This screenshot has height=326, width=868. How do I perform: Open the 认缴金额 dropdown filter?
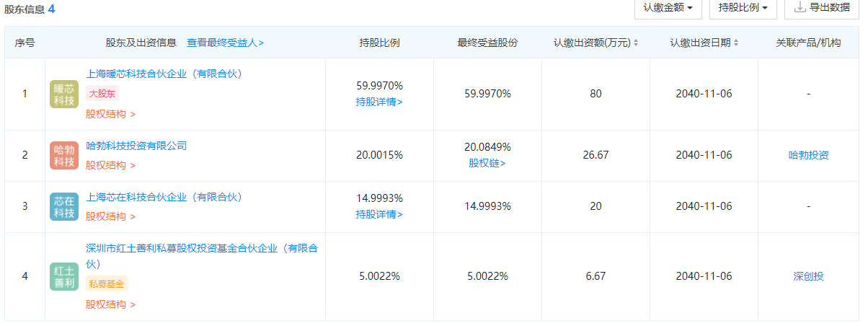coord(668,8)
